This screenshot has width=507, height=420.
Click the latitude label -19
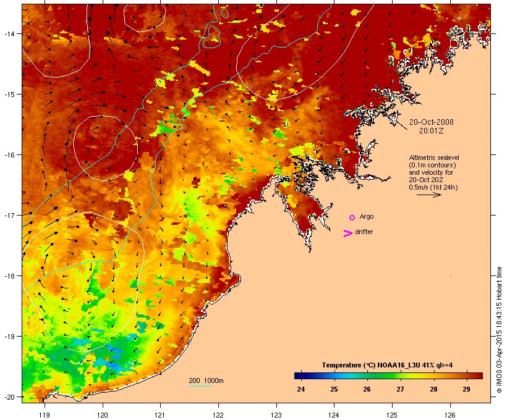(x=9, y=337)
